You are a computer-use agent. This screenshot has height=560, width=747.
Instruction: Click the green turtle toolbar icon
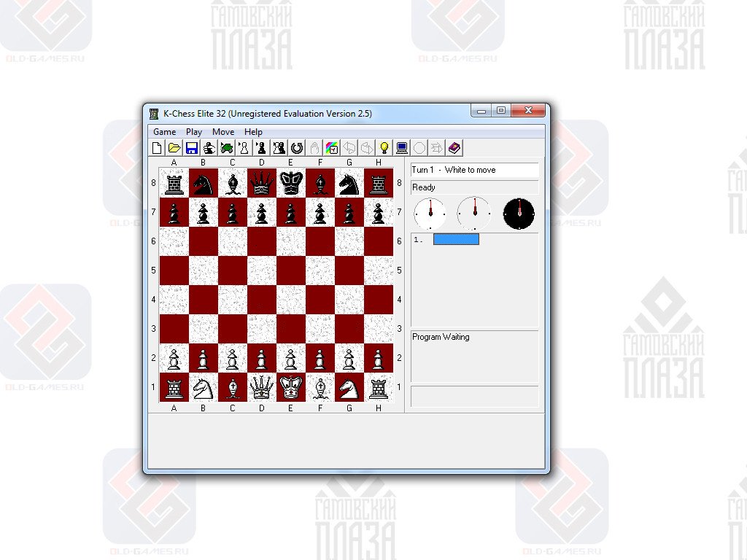[227, 148]
